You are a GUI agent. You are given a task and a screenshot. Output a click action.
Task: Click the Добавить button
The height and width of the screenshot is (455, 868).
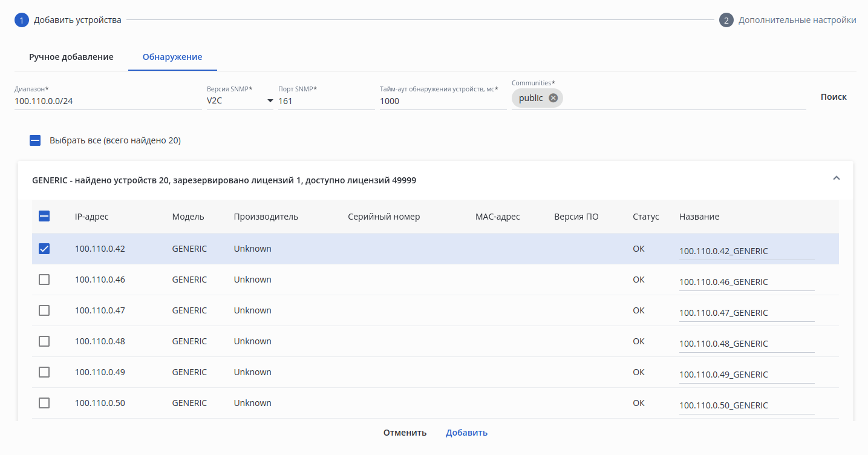click(466, 433)
